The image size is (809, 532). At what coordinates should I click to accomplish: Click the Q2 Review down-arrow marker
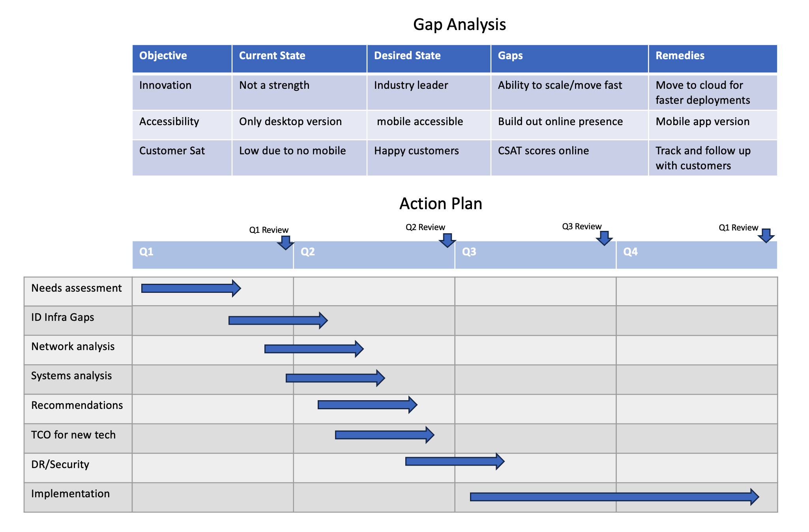click(x=447, y=240)
